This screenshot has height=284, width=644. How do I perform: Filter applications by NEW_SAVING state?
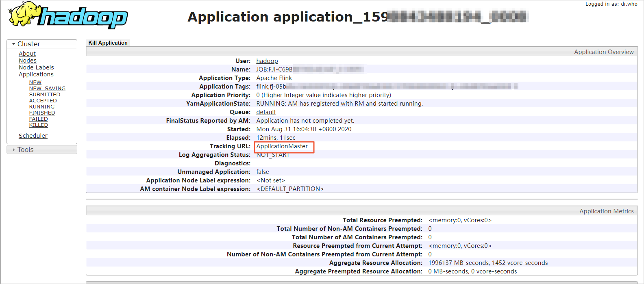pos(47,88)
